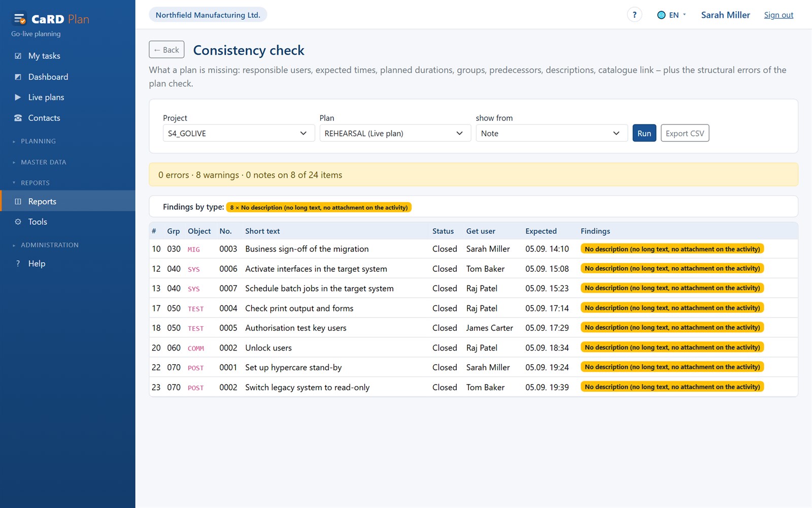Viewport: 812px width, 508px height.
Task: Open Contacts menu item
Action: click(x=67, y=118)
